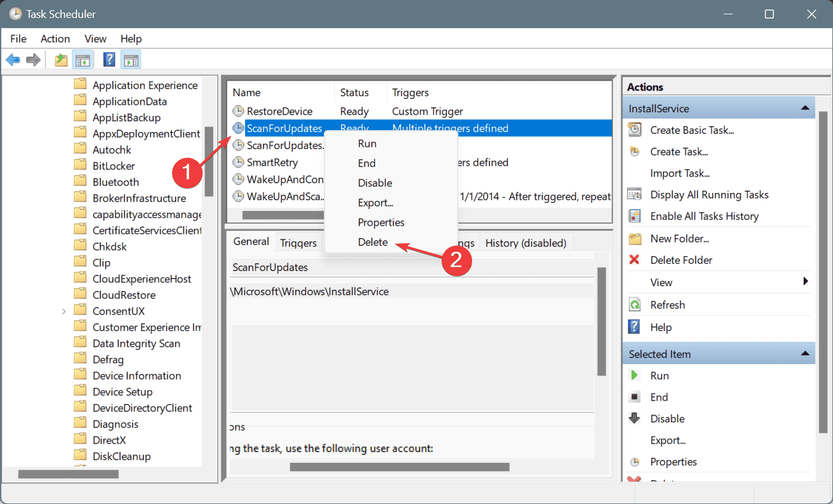
Task: Click the red X Delete Folder icon
Action: 635,260
